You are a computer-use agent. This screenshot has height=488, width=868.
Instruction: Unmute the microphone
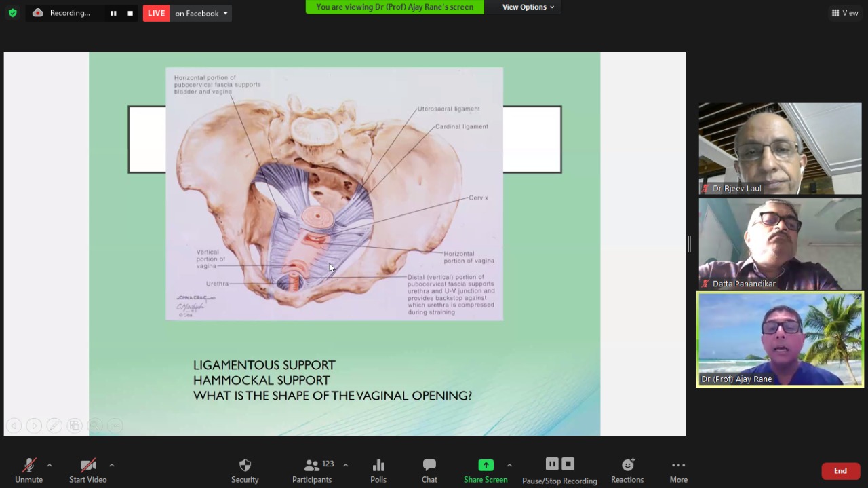28,470
